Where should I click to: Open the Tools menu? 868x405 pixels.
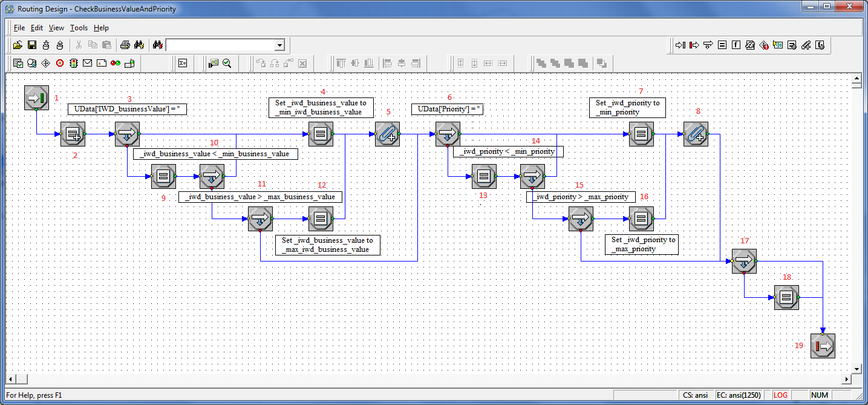[x=79, y=28]
